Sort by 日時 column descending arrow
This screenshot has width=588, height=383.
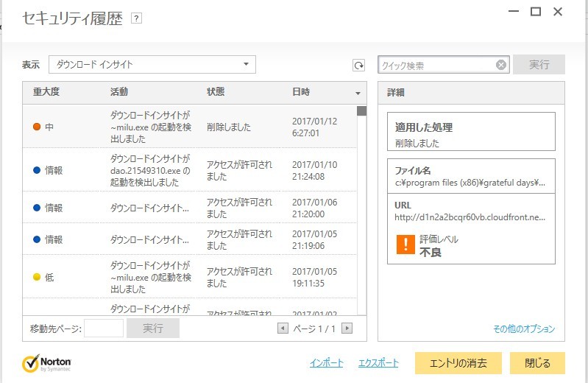tap(358, 94)
